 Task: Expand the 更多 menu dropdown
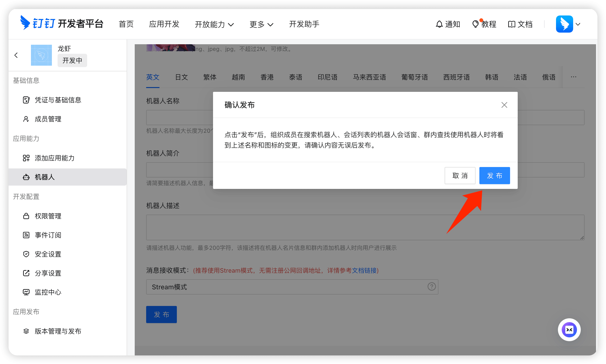(261, 24)
